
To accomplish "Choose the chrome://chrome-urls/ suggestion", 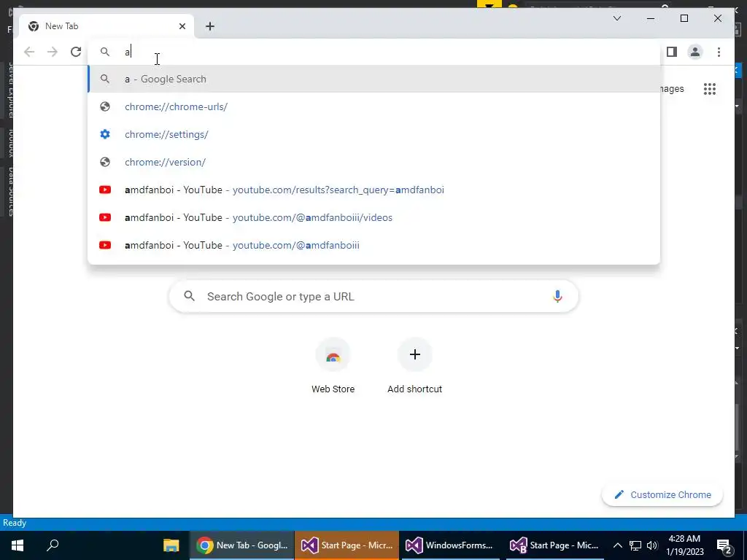I will pos(374,106).
